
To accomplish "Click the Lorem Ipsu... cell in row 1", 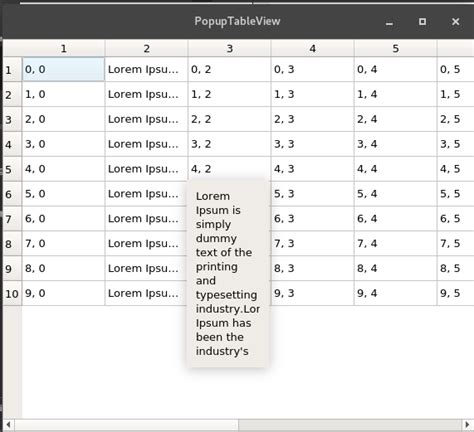I will 147,69.
